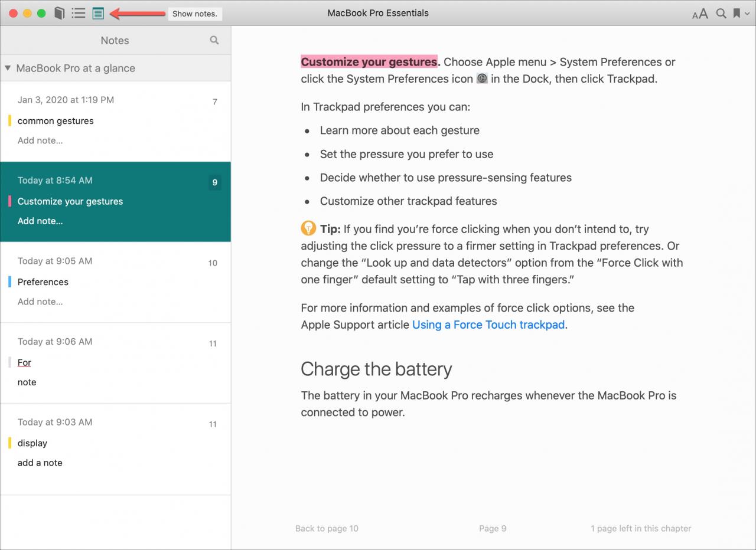Search notes with the magnifier icon
The height and width of the screenshot is (550, 756).
(x=214, y=40)
